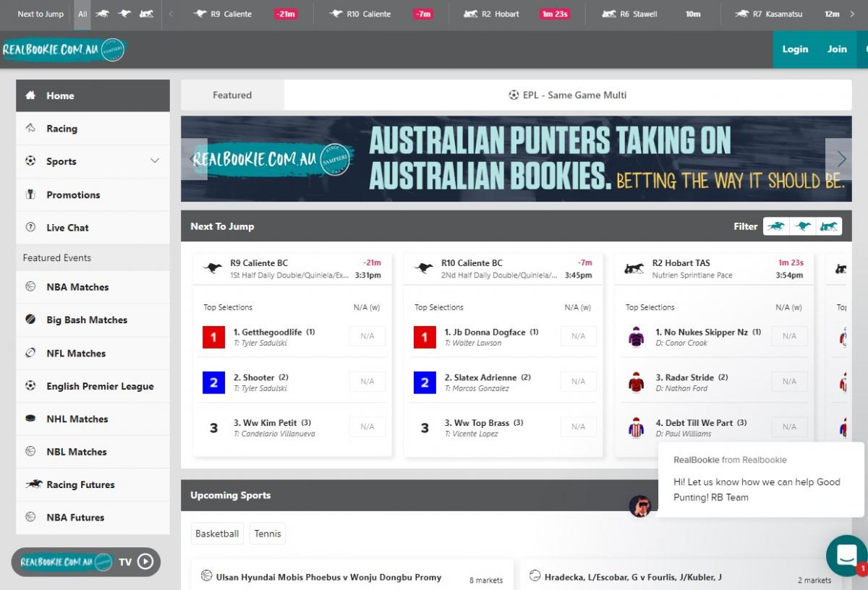
Task: Click red box 1 for Getthegoodlife
Action: click(x=213, y=337)
